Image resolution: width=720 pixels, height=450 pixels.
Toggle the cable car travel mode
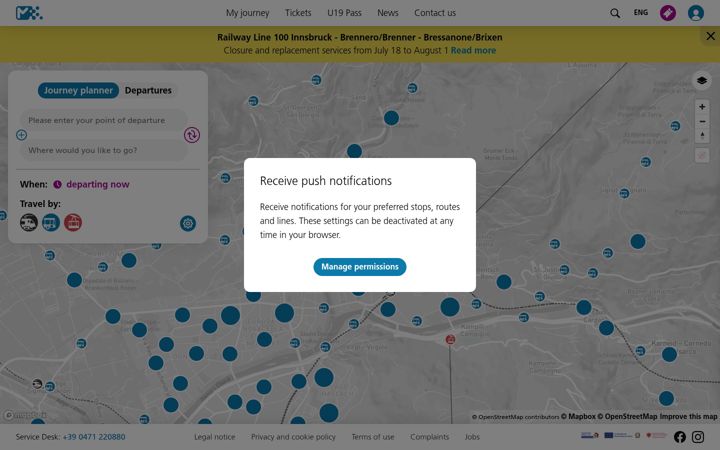coord(73,223)
